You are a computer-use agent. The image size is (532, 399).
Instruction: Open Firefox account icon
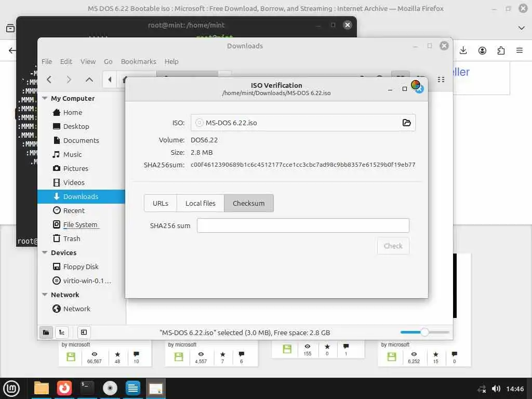[482, 50]
